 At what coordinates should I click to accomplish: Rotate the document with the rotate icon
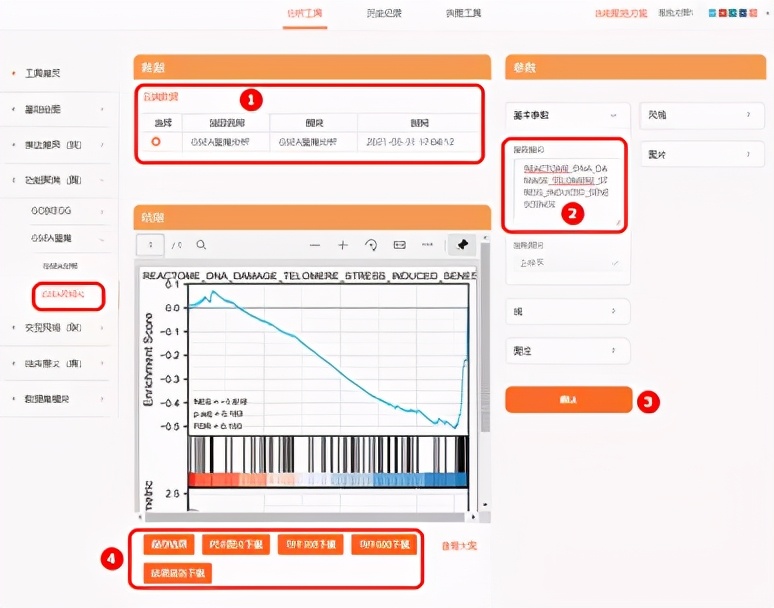point(371,245)
